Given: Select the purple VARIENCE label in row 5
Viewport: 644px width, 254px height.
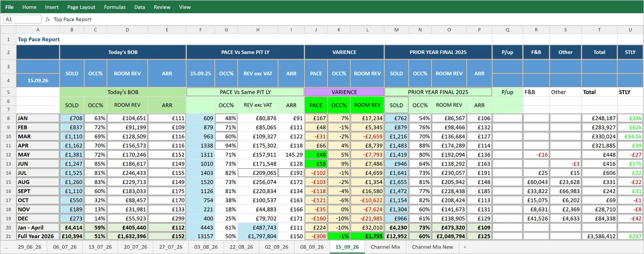Looking at the screenshot, I should pos(344,92).
